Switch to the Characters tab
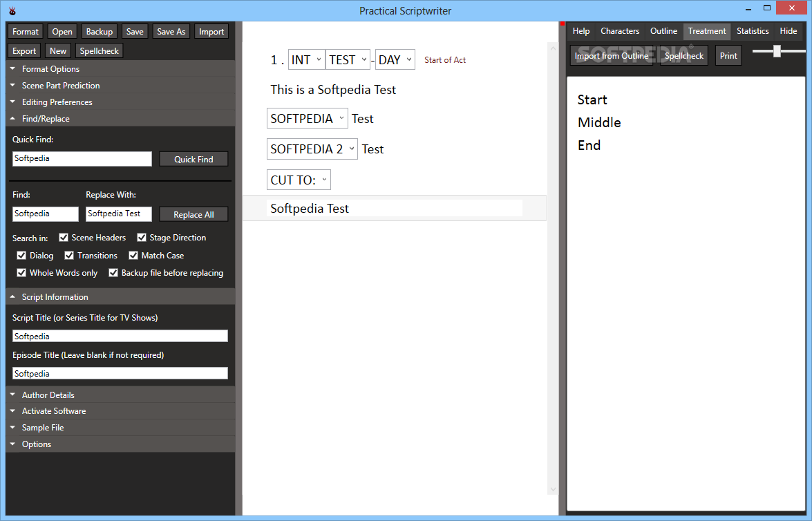This screenshot has width=812, height=521. point(620,31)
